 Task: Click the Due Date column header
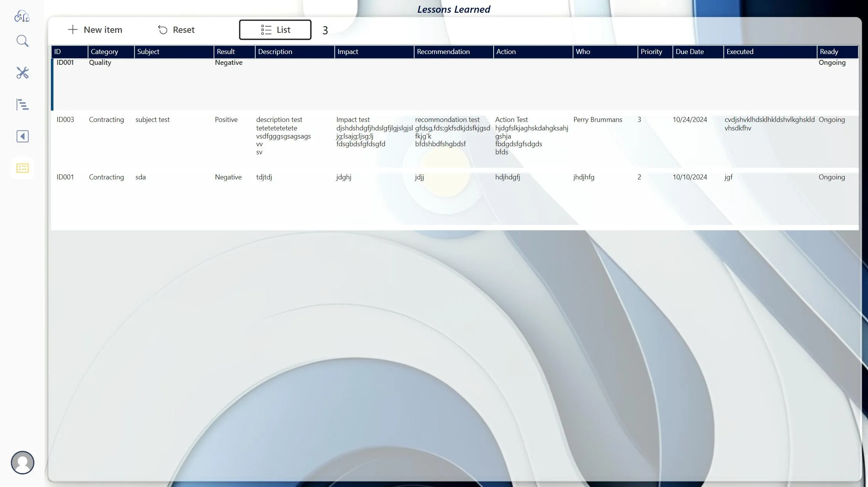698,52
